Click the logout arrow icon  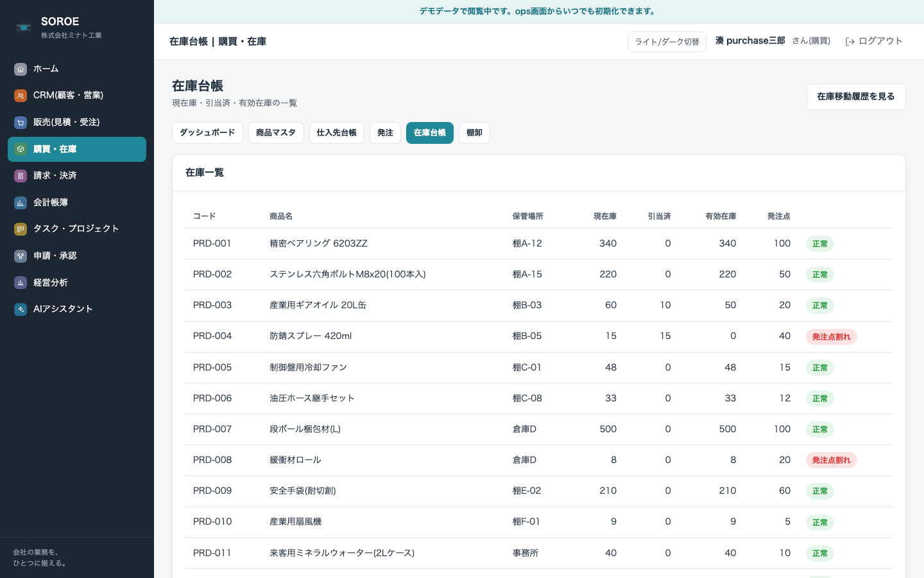click(850, 42)
